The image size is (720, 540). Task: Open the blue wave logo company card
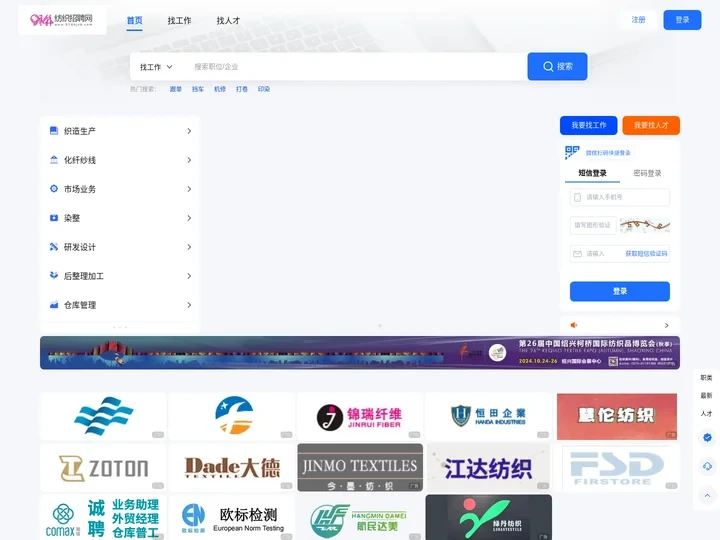pos(103,416)
